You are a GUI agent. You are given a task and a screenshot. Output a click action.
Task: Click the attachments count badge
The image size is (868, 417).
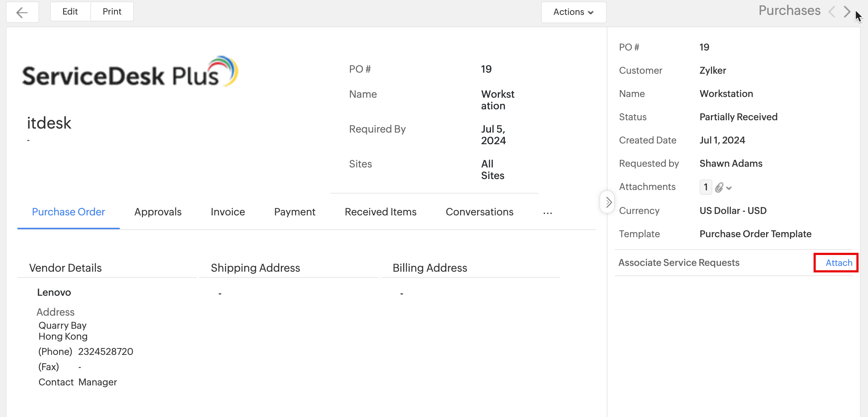705,187
